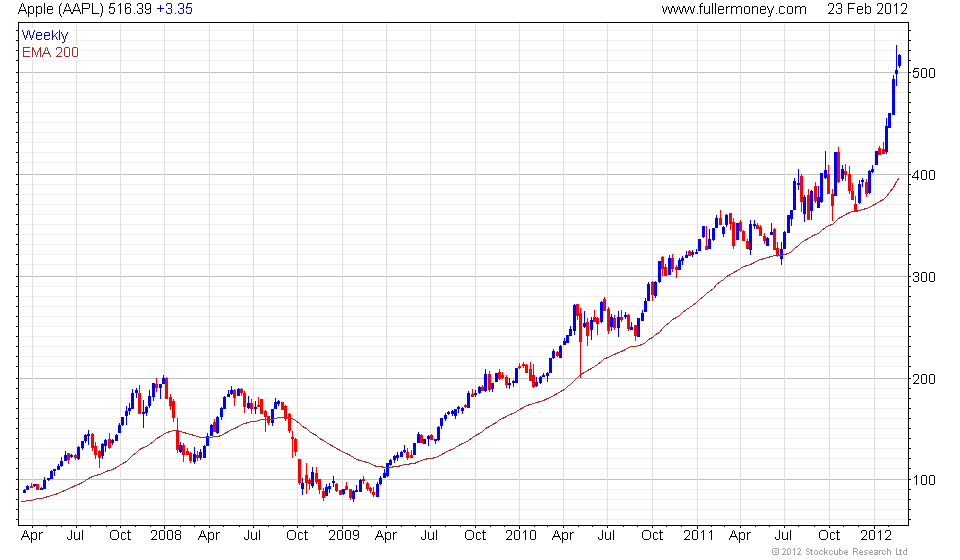Click the 2010 year label on time axis
Viewport: 960px width, 560px height.
point(521,536)
